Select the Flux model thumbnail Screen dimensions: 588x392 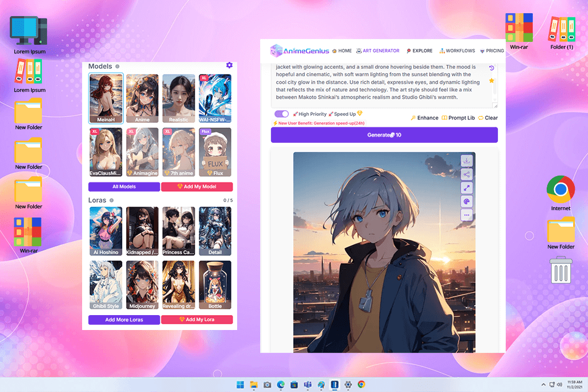click(215, 152)
